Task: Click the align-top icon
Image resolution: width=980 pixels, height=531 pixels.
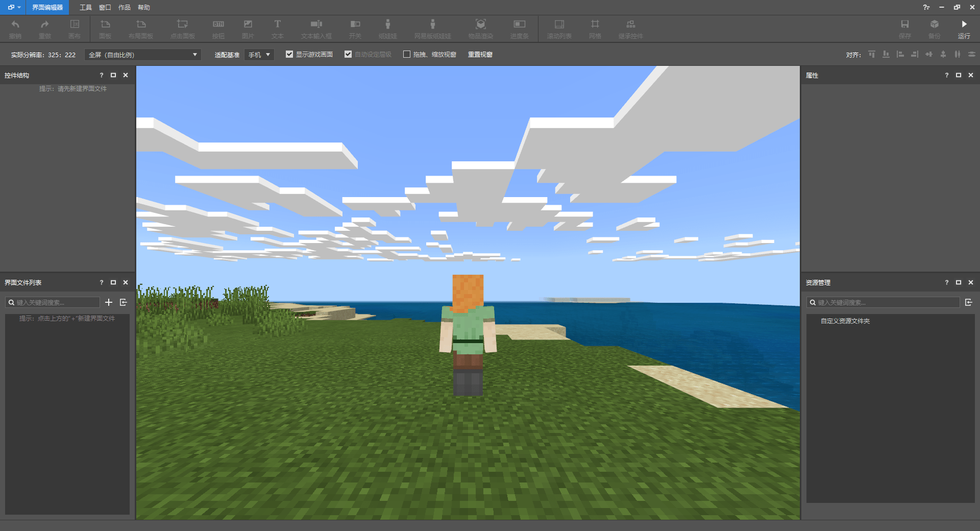Action: [x=872, y=54]
